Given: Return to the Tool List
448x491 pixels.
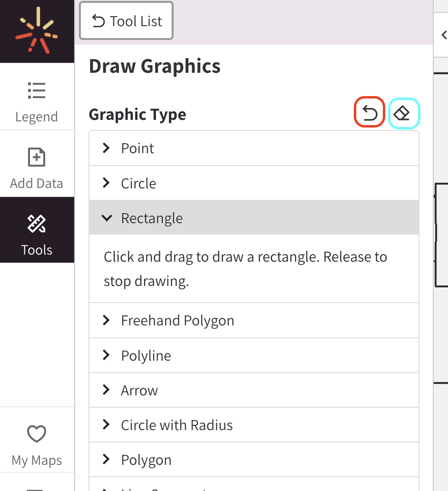Looking at the screenshot, I should click(126, 20).
